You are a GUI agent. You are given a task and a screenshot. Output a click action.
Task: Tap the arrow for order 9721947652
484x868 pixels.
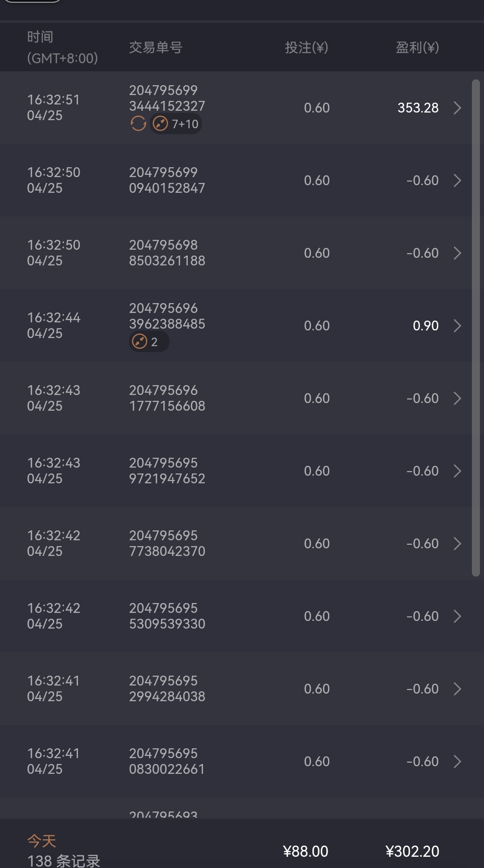tap(457, 471)
